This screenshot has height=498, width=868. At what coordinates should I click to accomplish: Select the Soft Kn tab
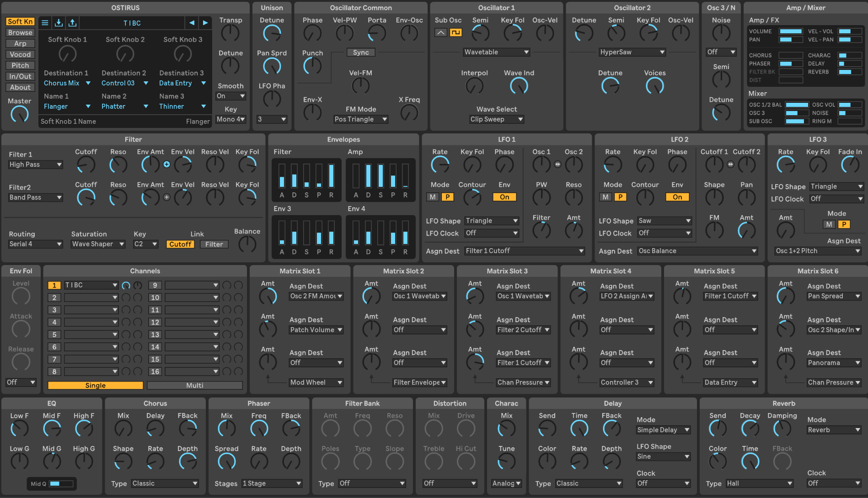point(20,21)
